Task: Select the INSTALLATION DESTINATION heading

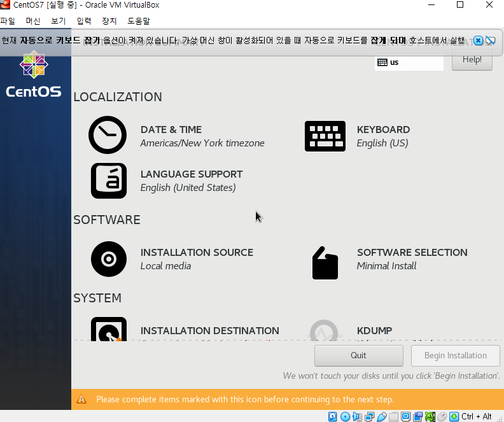Action: [209, 331]
